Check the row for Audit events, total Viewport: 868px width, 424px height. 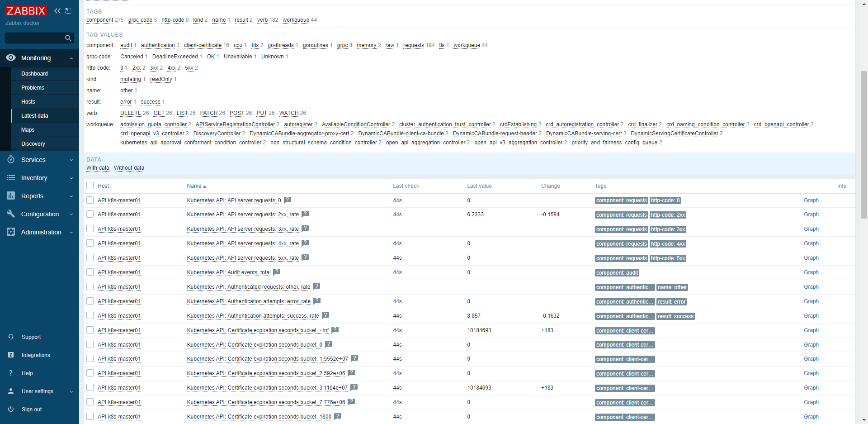(x=90, y=272)
